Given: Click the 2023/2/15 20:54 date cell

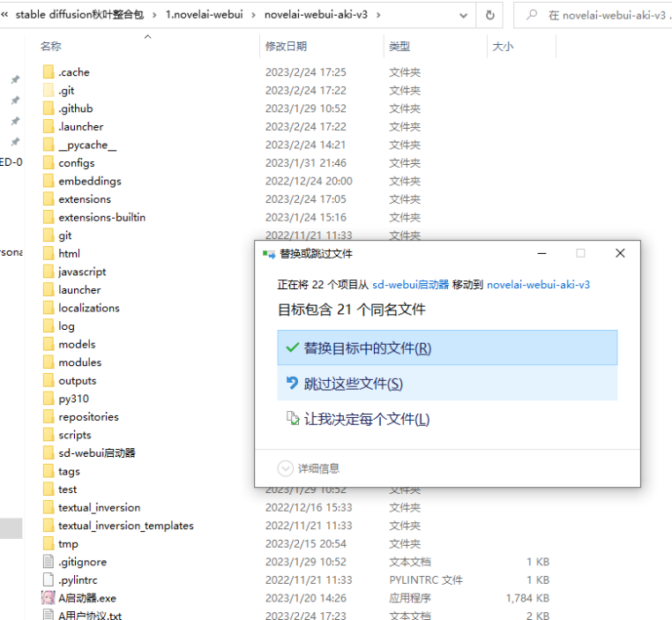Looking at the screenshot, I should (x=305, y=544).
